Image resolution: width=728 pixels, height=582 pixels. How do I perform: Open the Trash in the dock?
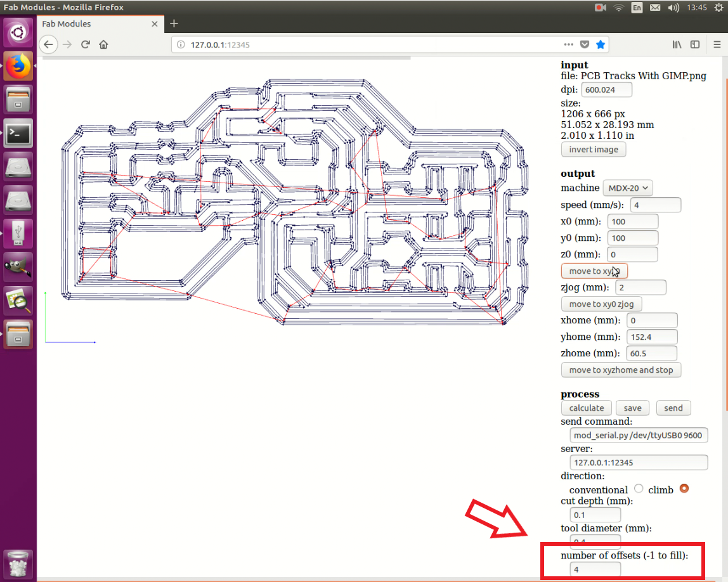point(17,564)
